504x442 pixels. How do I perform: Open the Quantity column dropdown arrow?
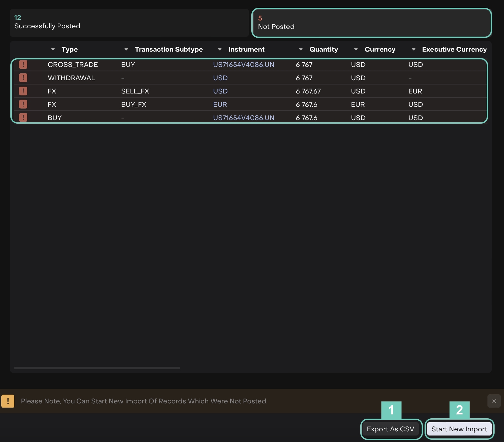[x=301, y=50]
